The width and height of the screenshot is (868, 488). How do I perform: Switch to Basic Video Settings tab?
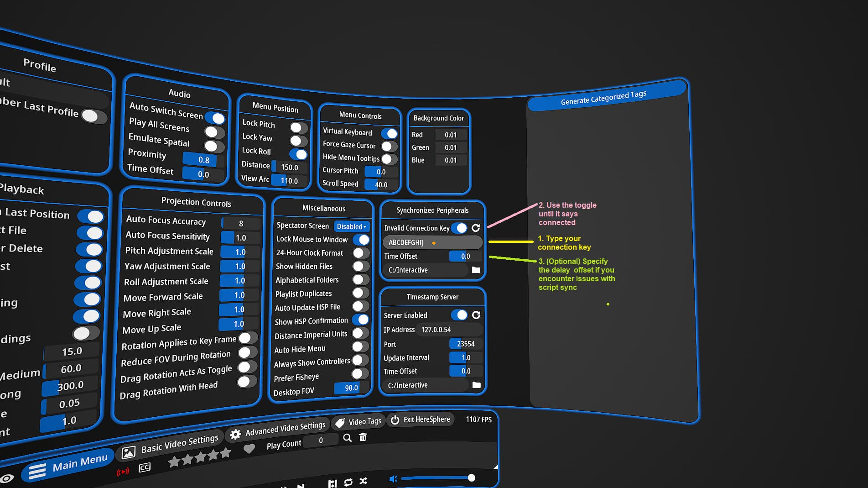coord(171,446)
